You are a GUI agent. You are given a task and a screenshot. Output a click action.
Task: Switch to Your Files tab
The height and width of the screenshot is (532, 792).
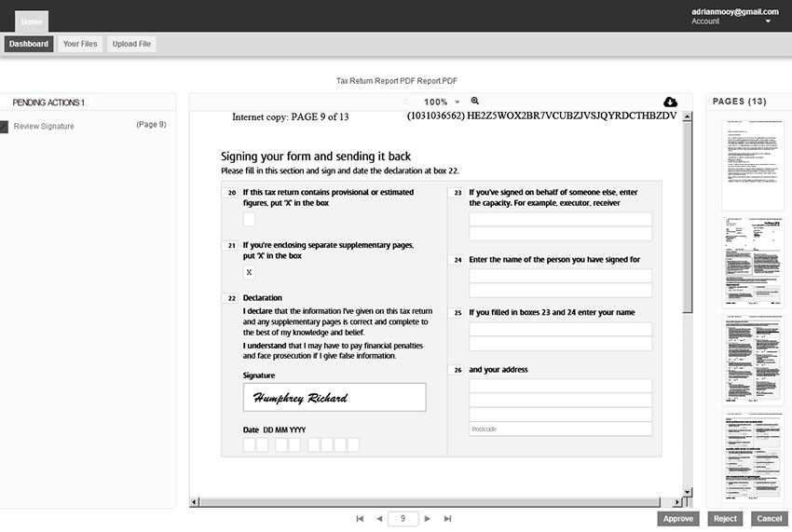(x=80, y=44)
